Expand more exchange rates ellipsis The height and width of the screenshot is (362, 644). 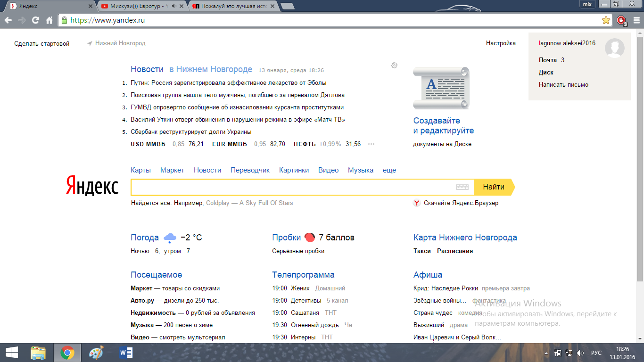tap(371, 144)
